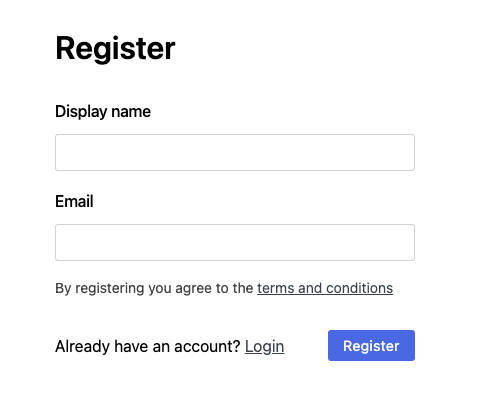Activate the first empty text box
Screen dimensions: 490x414
(235, 152)
